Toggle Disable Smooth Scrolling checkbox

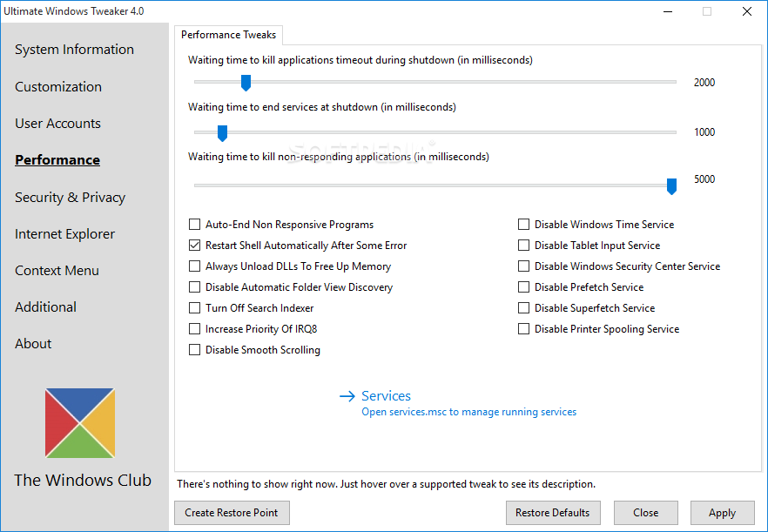(x=194, y=350)
